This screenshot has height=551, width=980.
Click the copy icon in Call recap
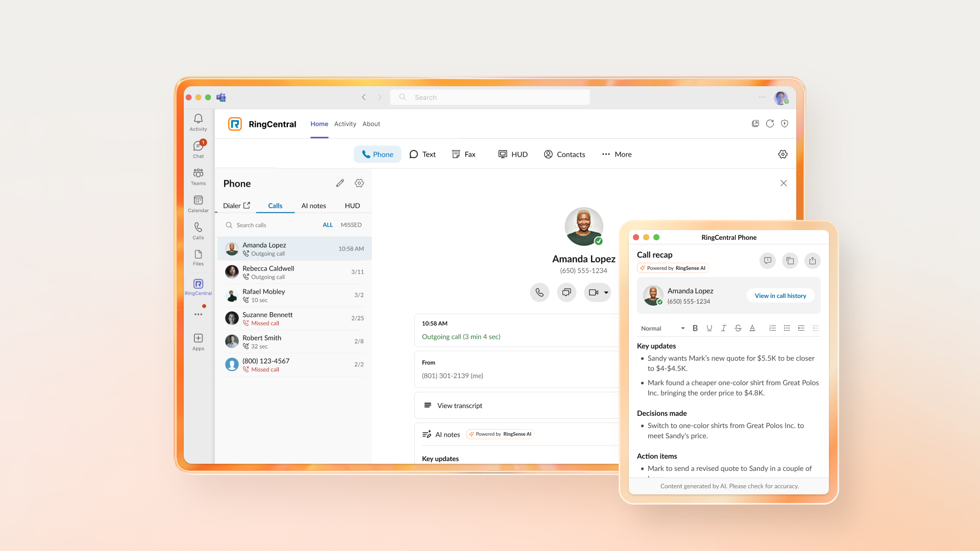pos(790,261)
